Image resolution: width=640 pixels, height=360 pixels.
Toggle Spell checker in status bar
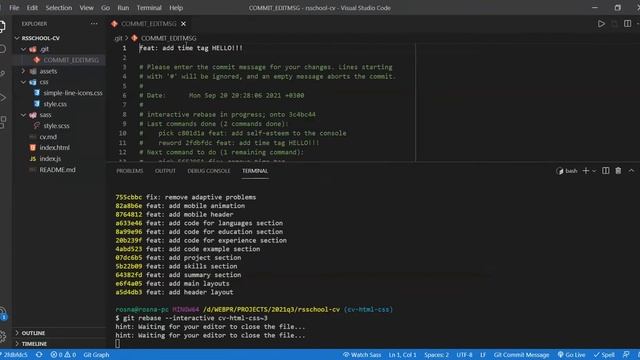tap(604, 355)
